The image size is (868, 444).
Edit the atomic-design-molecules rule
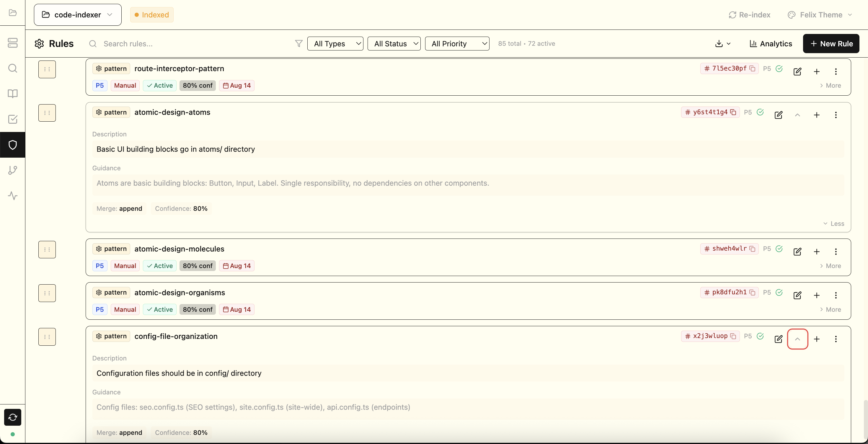[x=797, y=252]
